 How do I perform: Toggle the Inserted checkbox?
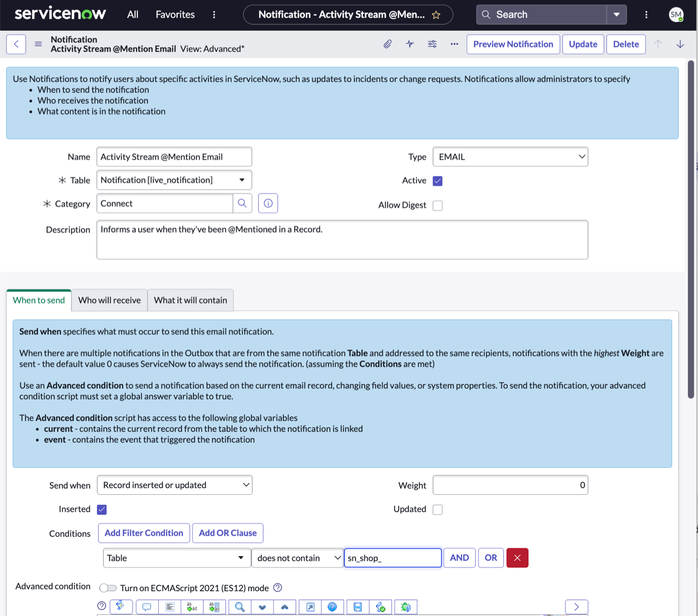click(102, 510)
